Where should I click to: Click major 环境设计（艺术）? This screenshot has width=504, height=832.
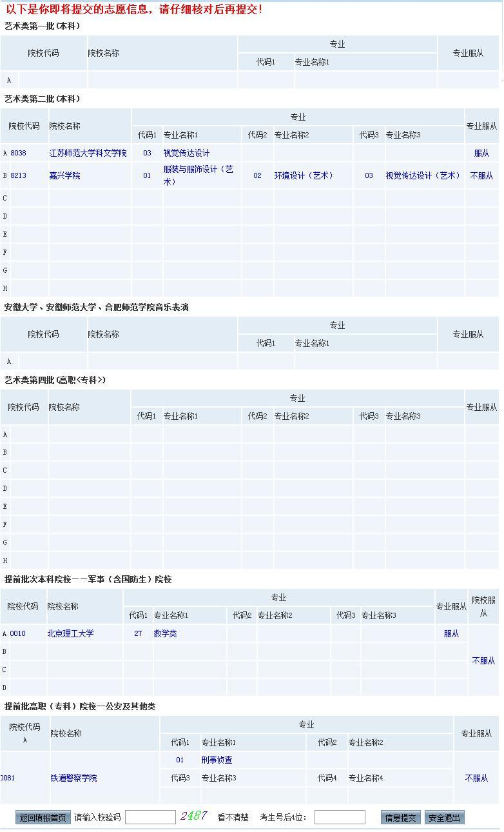(x=304, y=176)
